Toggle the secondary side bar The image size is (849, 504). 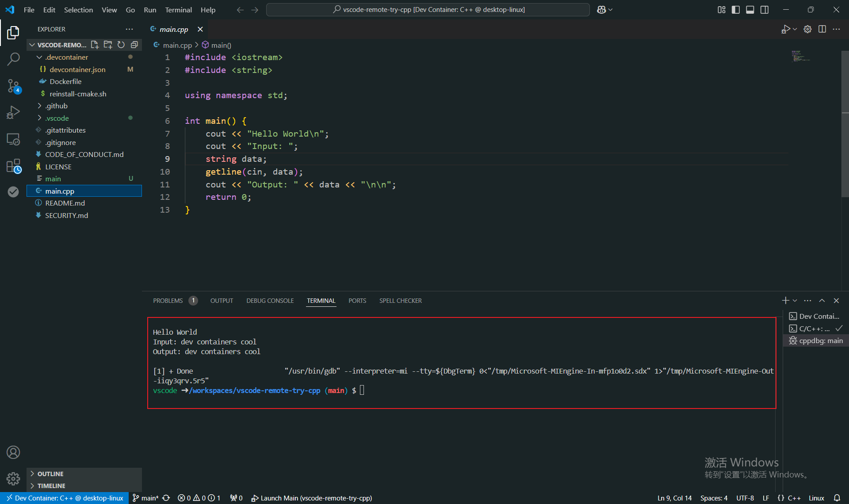[765, 10]
